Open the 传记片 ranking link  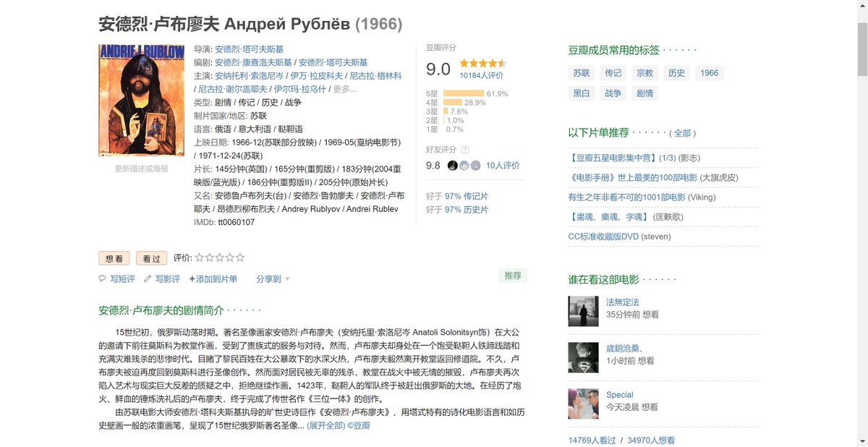(x=466, y=197)
